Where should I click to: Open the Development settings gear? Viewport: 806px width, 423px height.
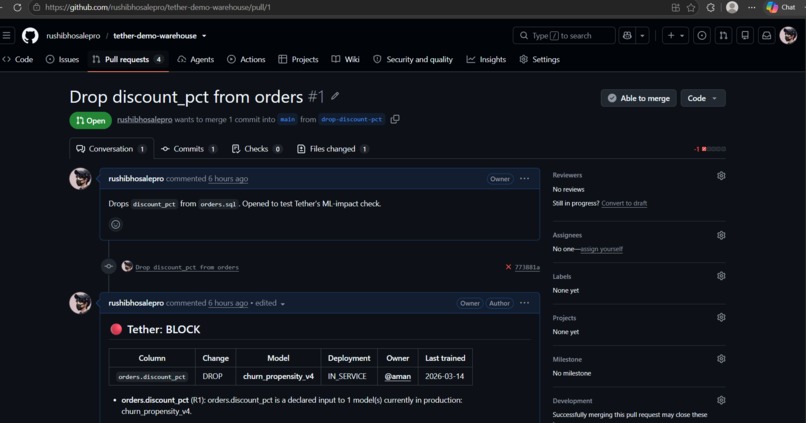(x=721, y=400)
